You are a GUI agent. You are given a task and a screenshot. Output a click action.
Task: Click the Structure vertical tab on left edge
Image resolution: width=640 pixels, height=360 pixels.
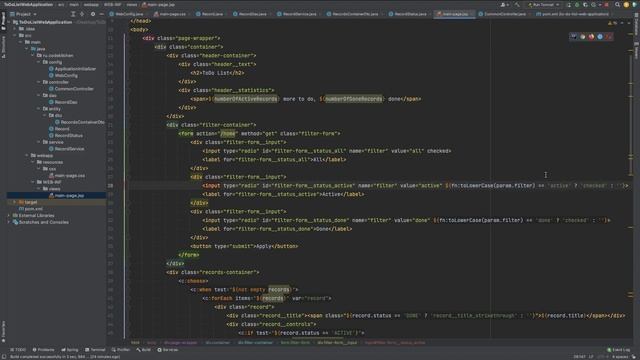tap(3, 47)
